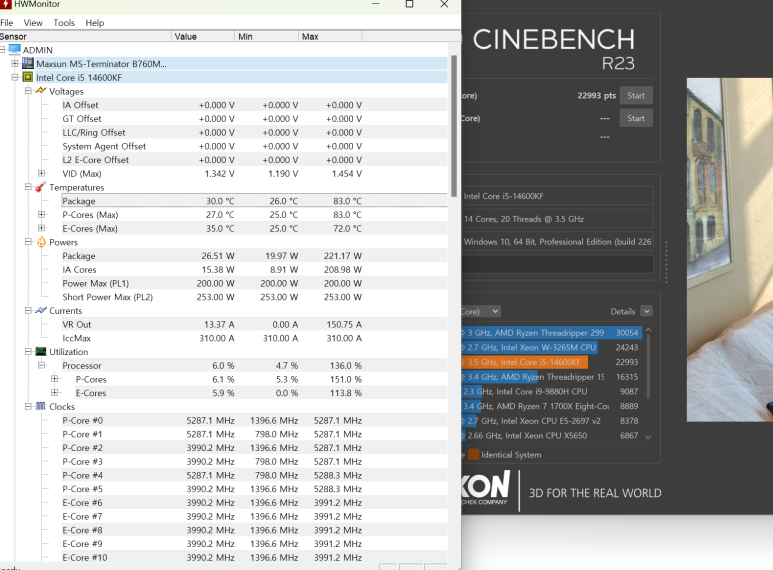Collapse the Utilization section

tap(28, 352)
